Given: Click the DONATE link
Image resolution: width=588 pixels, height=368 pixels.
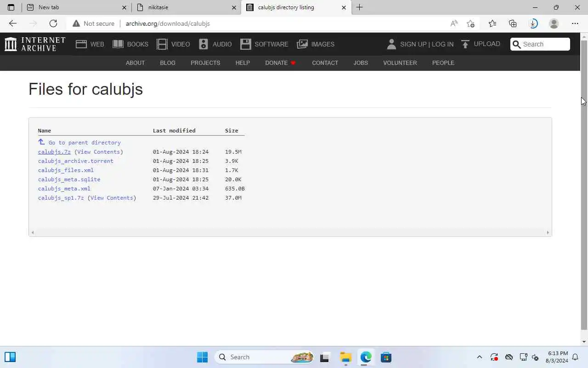Looking at the screenshot, I should click(280, 63).
